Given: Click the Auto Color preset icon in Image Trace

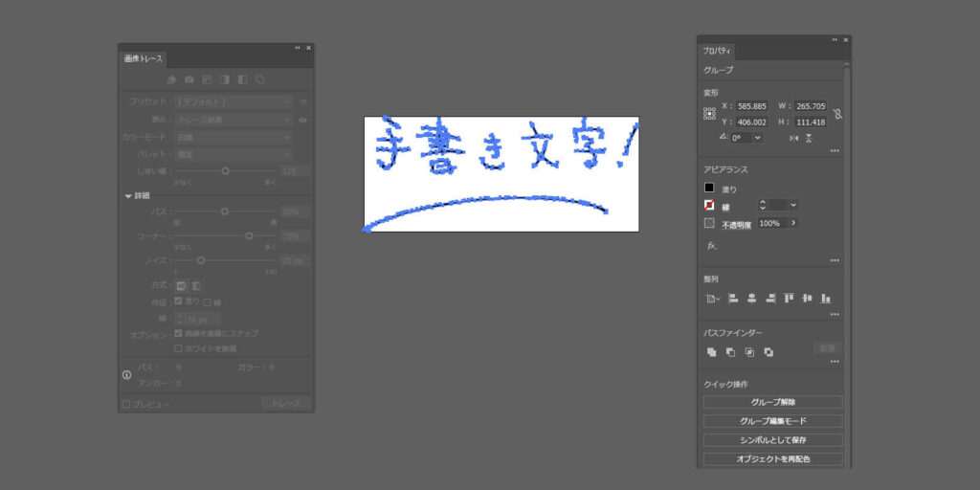Looking at the screenshot, I should click(171, 79).
